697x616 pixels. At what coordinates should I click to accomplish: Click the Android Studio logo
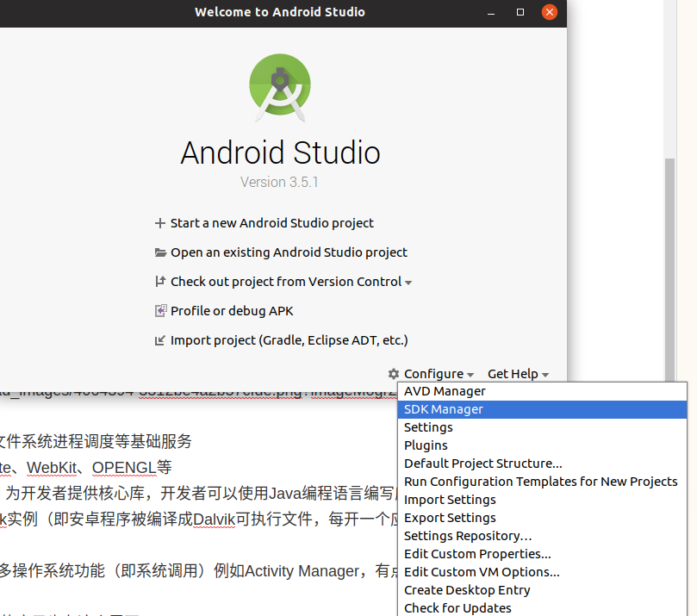(280, 88)
